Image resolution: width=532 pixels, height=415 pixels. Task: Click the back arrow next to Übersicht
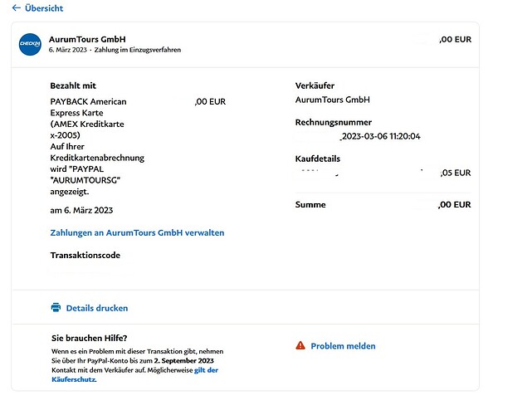(16, 8)
